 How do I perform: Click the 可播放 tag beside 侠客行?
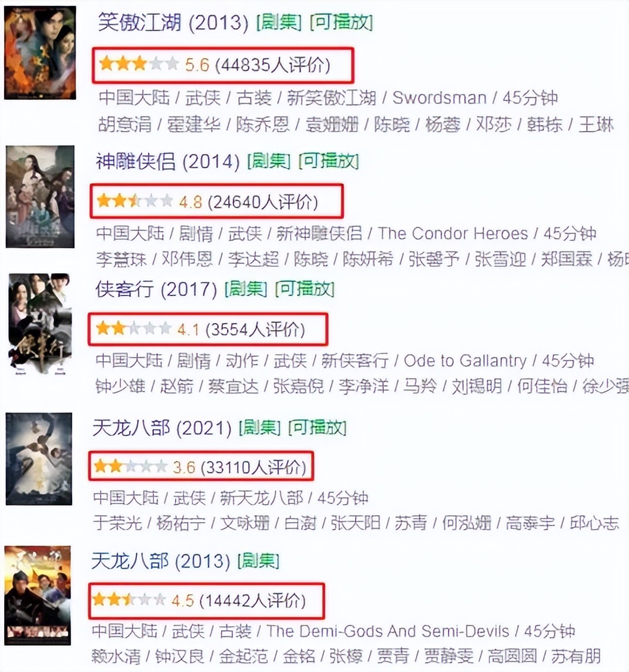click(305, 289)
